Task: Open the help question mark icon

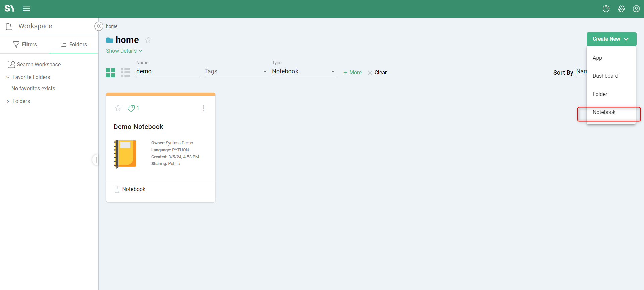Action: pos(606,9)
